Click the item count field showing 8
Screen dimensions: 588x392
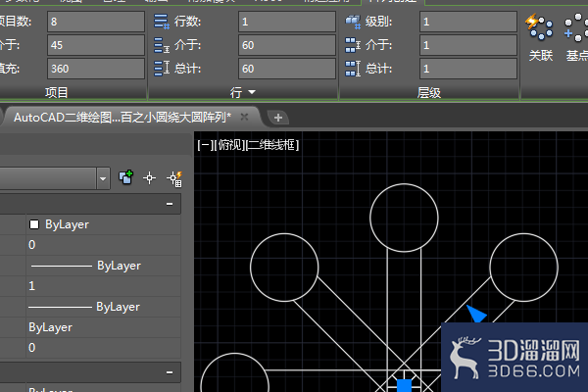tap(96, 22)
